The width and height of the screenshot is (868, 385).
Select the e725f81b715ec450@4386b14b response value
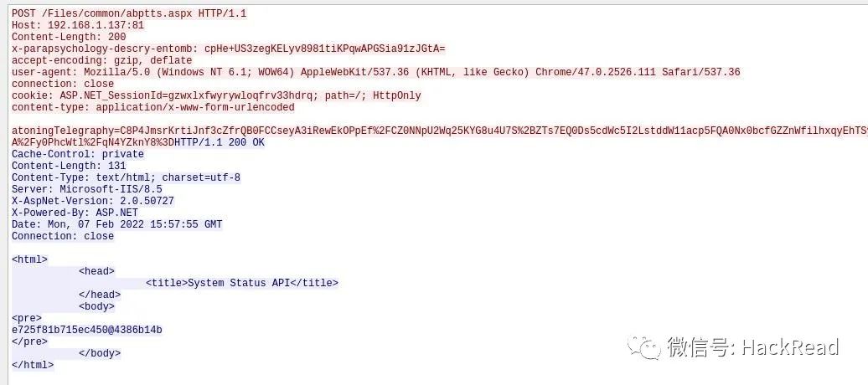pos(87,330)
